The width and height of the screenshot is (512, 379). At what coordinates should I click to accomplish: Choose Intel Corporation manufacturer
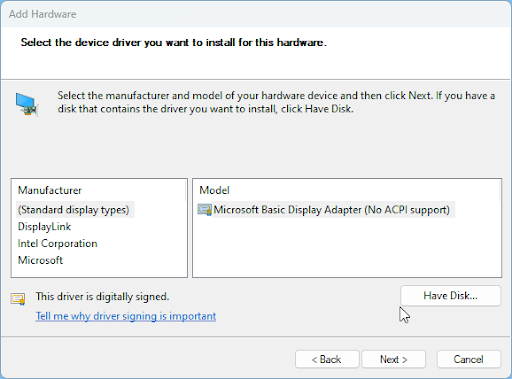pos(57,243)
